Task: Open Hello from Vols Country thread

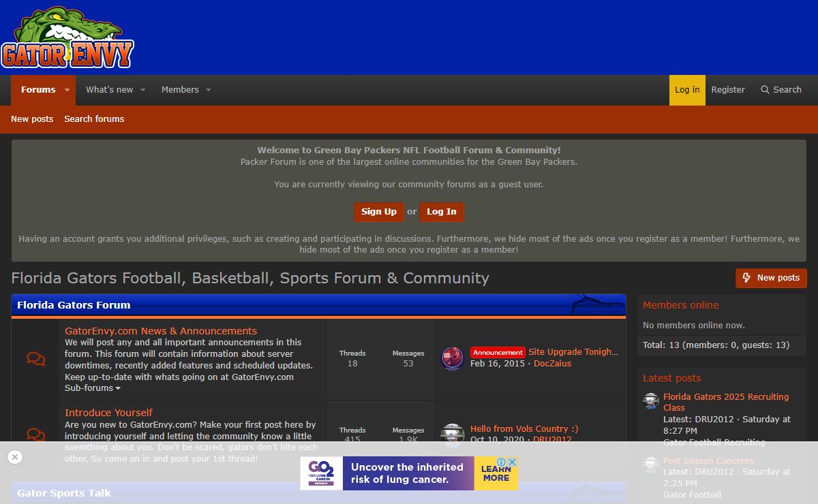Action: [x=524, y=429]
